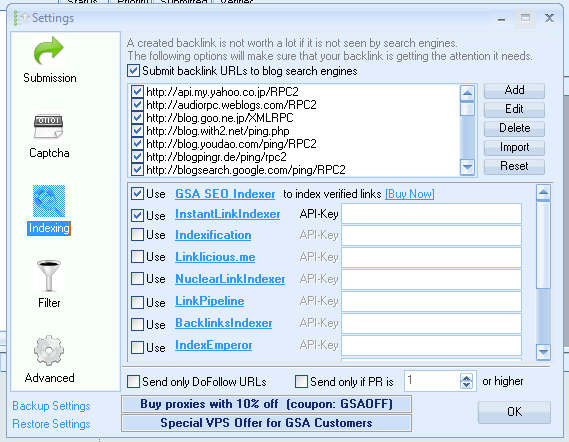Focus the InstantLinkIndexer API-Key field
This screenshot has width=569, height=442.
[431, 214]
